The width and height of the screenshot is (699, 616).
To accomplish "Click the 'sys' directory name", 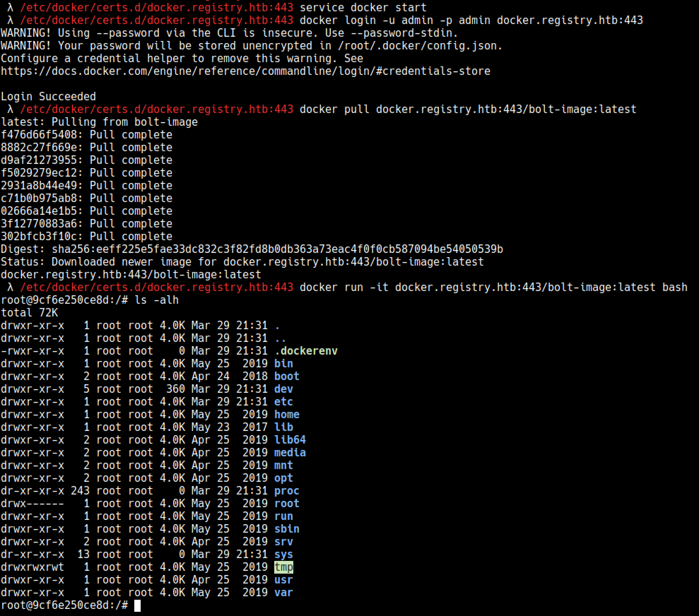I will (x=284, y=554).
